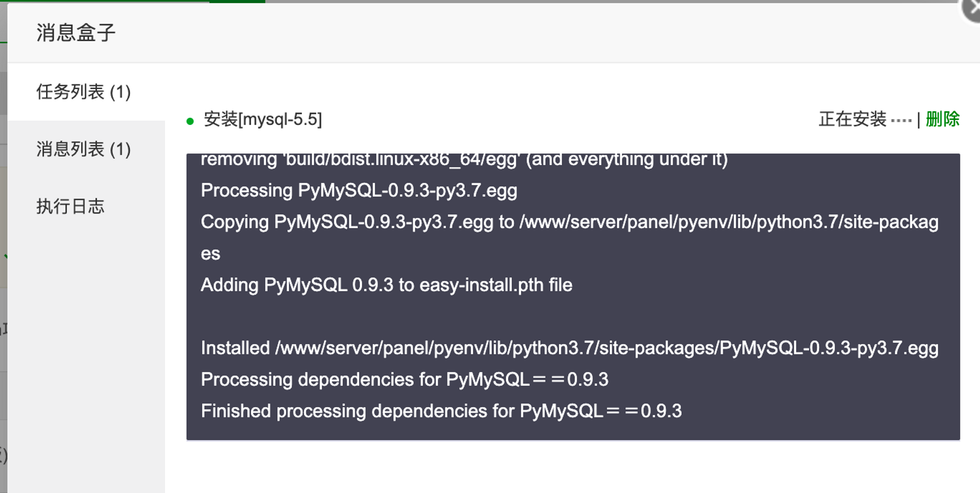The height and width of the screenshot is (493, 980).
Task: Click the log line 'Processing PyMySQL-0.9.3-py3.7.egg'
Action: pyautogui.click(x=359, y=191)
